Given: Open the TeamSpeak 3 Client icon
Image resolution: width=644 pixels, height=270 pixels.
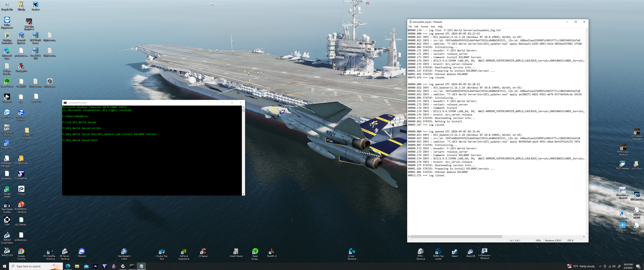Looking at the screenshot, I should [124, 254].
